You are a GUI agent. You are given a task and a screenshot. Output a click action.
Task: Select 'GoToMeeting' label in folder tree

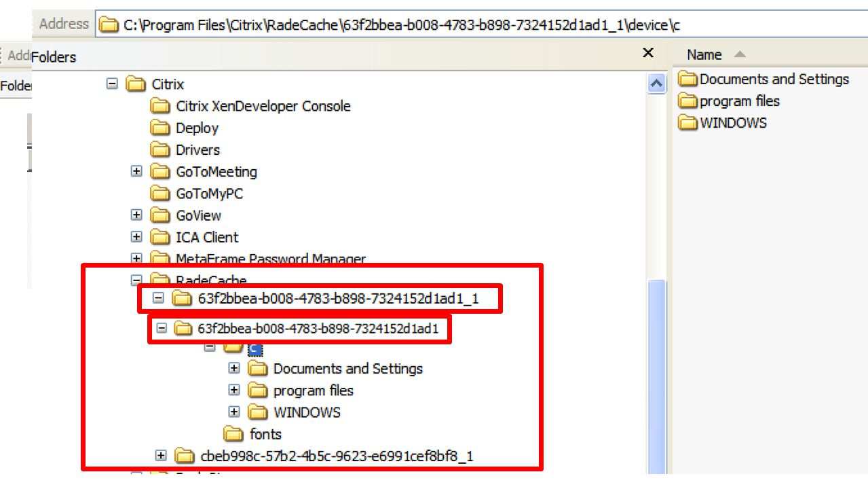click(x=216, y=172)
